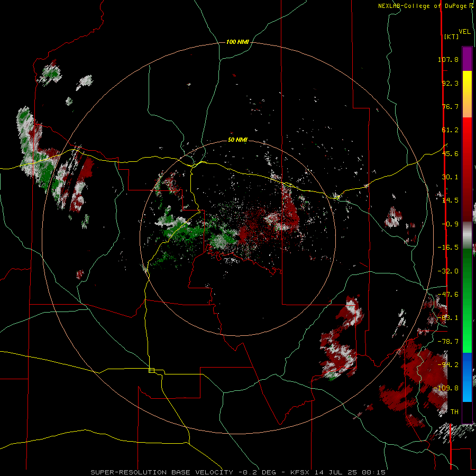Image resolution: width=476 pixels, height=476 pixels.
Task: Pick the purple segment of the velocity color bar
Action: pos(467,59)
